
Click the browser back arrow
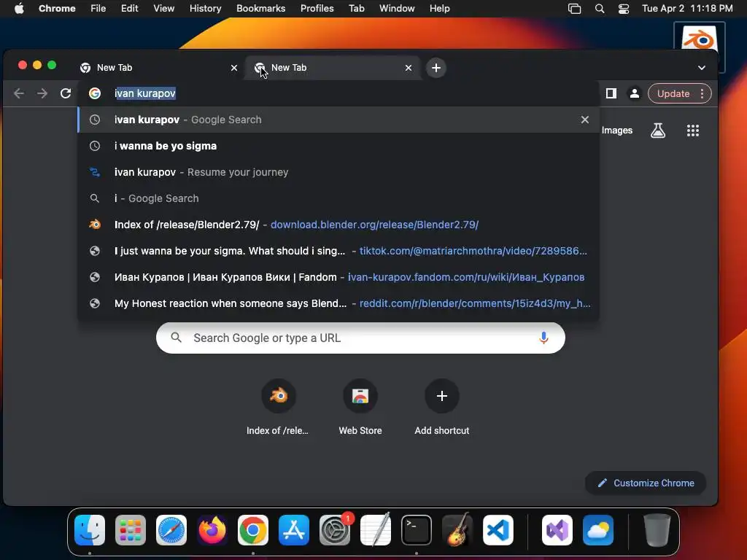(19, 93)
